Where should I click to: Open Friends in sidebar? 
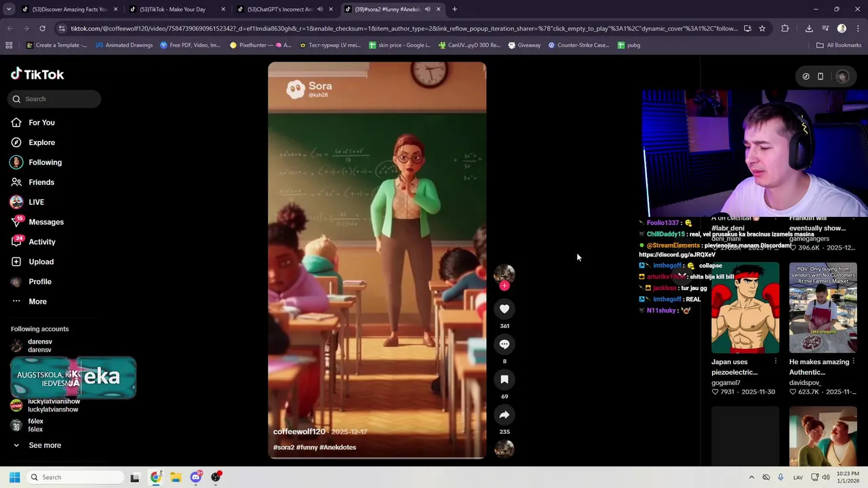(41, 182)
